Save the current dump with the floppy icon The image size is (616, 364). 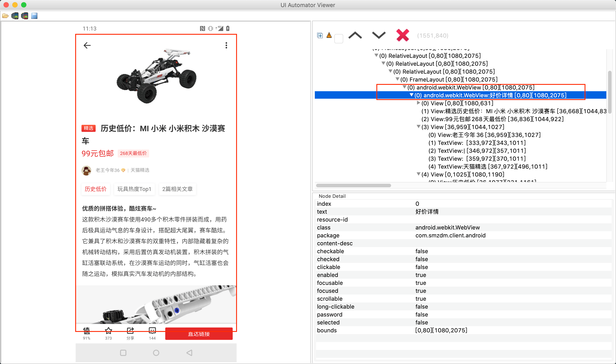[34, 16]
